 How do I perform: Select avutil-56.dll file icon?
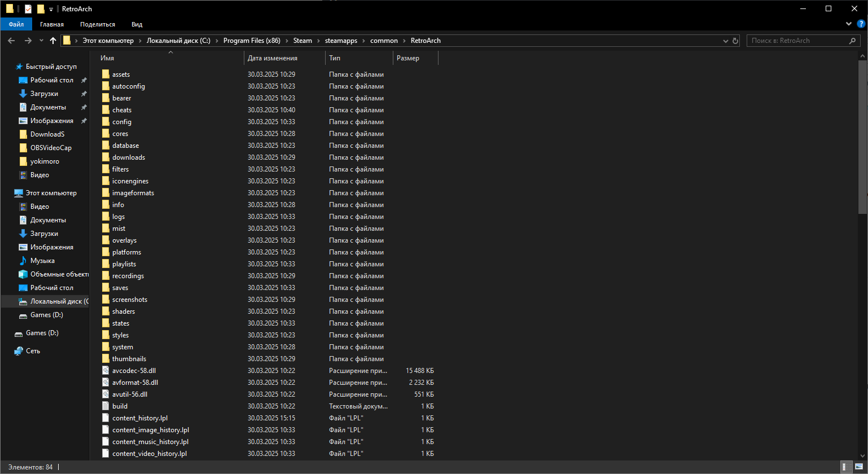point(106,394)
